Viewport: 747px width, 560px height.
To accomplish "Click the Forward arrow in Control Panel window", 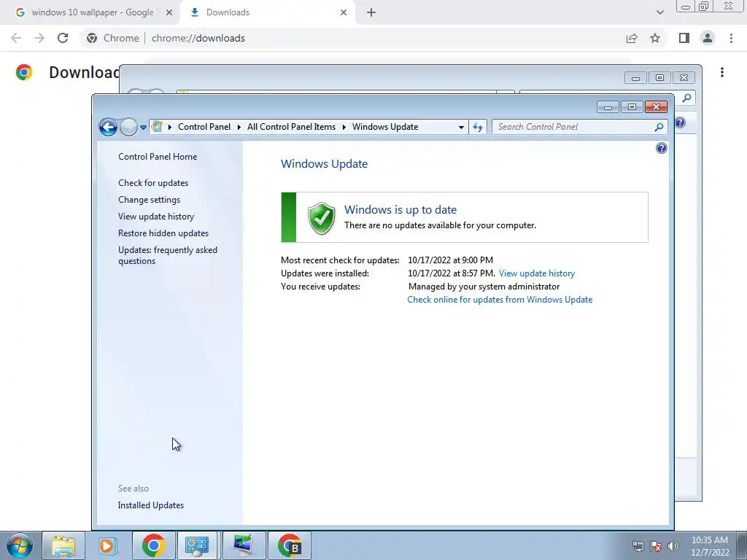I will click(128, 127).
